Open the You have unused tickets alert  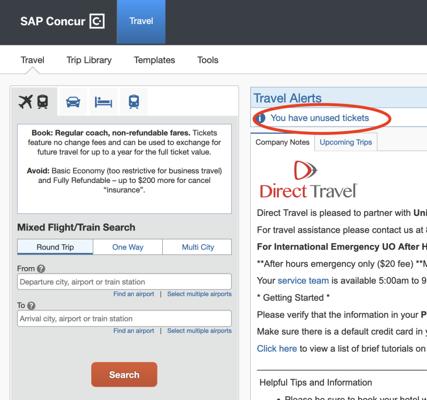tap(320, 118)
